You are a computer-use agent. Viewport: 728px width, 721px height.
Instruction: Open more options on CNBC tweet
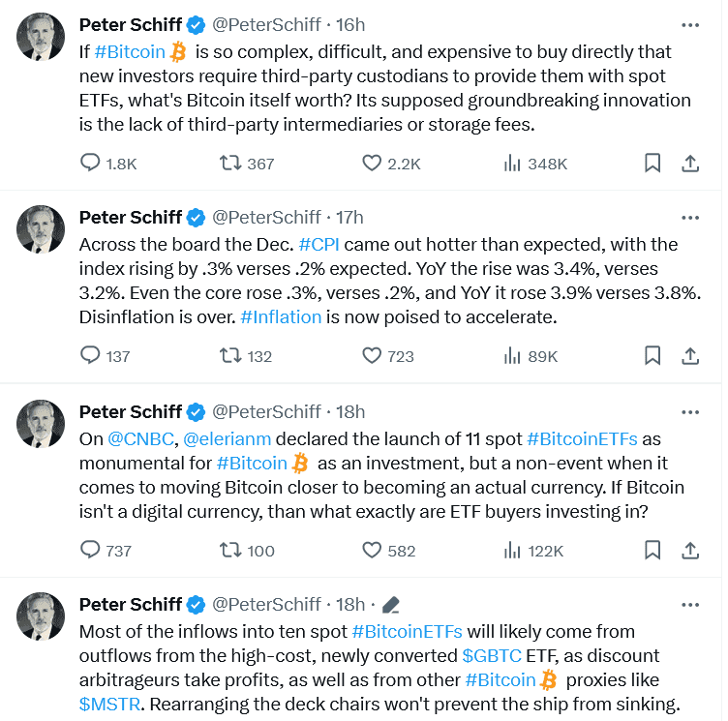click(x=690, y=411)
